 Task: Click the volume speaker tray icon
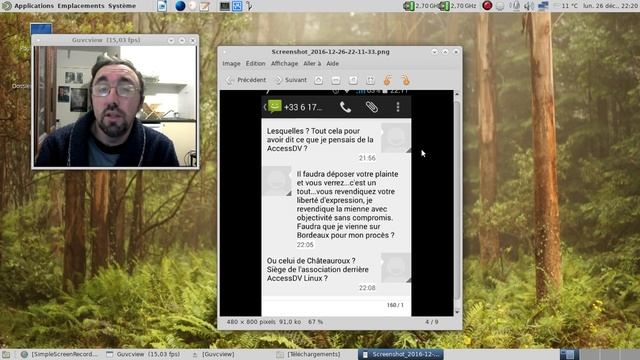click(x=529, y=6)
